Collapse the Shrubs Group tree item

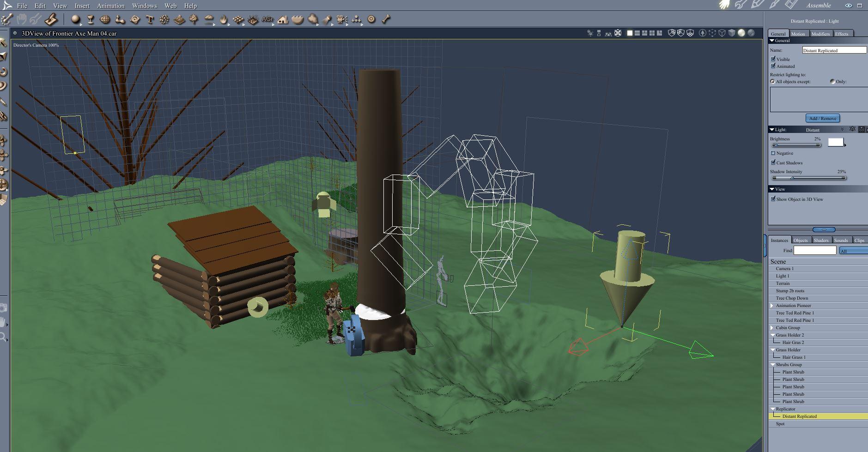(772, 365)
